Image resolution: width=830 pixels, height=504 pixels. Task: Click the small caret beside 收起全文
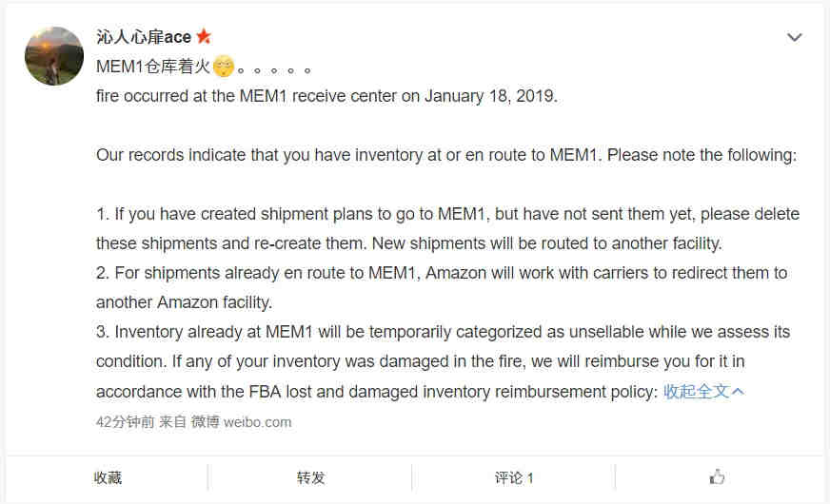click(x=738, y=392)
